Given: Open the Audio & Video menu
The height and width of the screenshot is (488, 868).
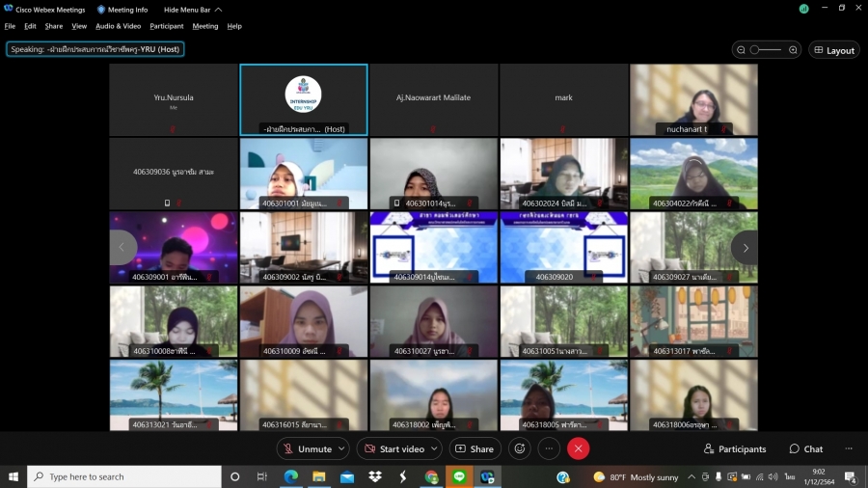Looking at the screenshot, I should [119, 26].
